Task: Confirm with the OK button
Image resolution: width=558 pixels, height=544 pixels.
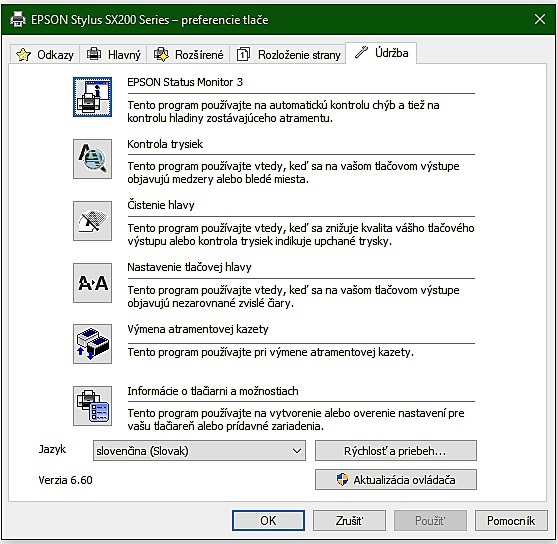Action: click(268, 521)
